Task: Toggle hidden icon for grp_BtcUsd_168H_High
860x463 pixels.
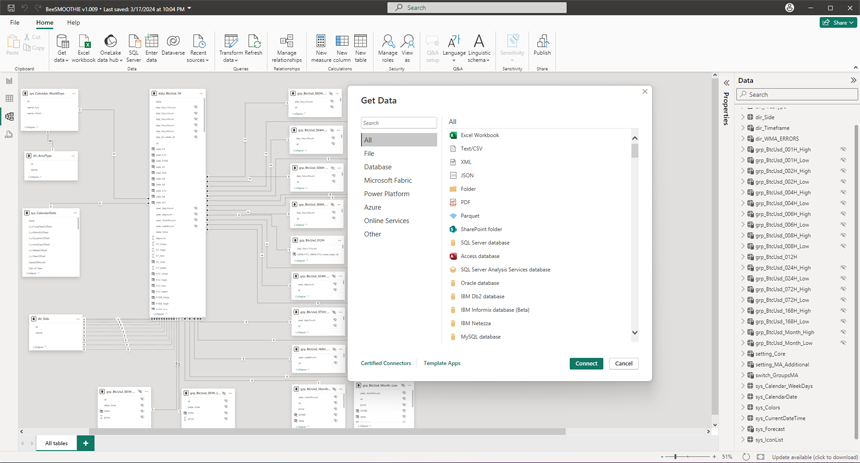Action: (843, 310)
